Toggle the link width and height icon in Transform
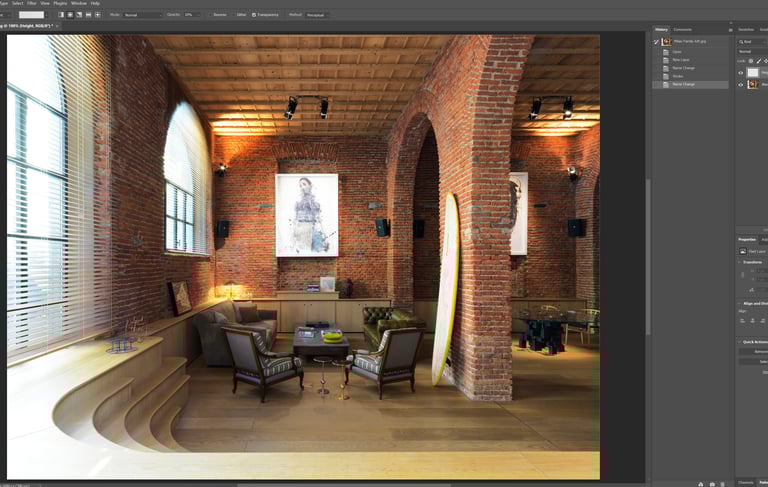Image resolution: width=768 pixels, height=487 pixels. click(x=743, y=275)
